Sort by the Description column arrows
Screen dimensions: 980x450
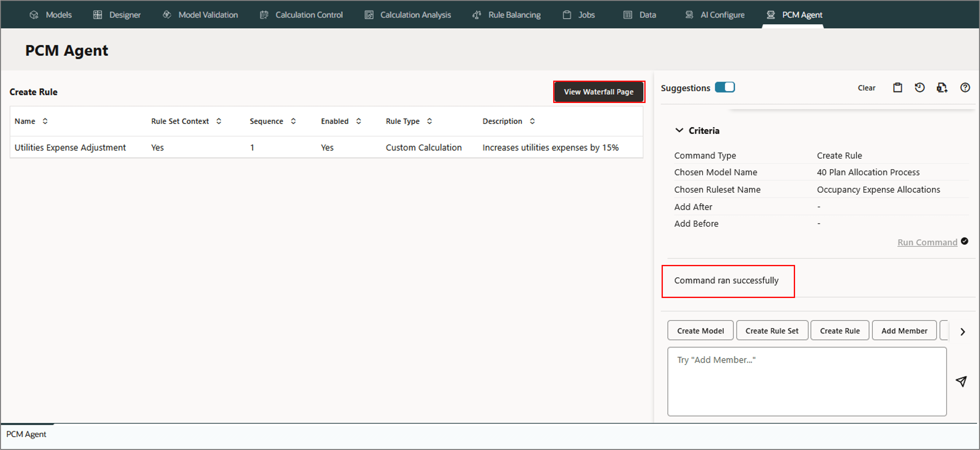532,121
